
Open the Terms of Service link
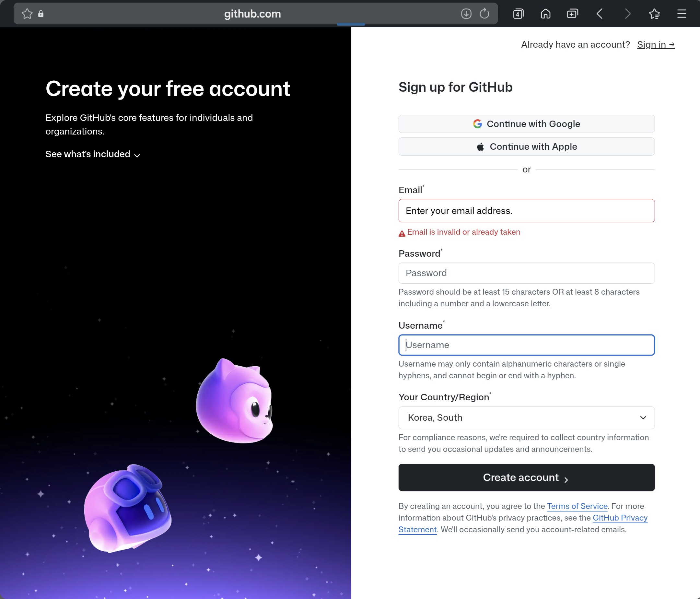577,506
